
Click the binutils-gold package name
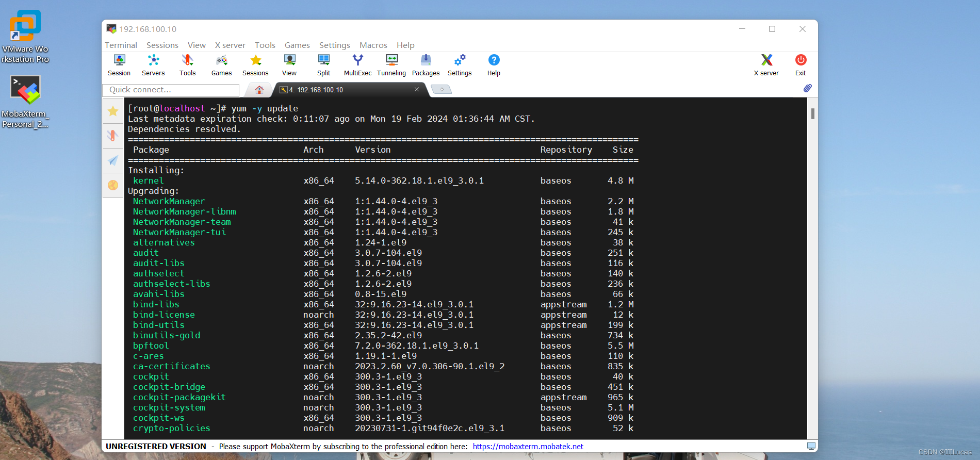point(166,335)
